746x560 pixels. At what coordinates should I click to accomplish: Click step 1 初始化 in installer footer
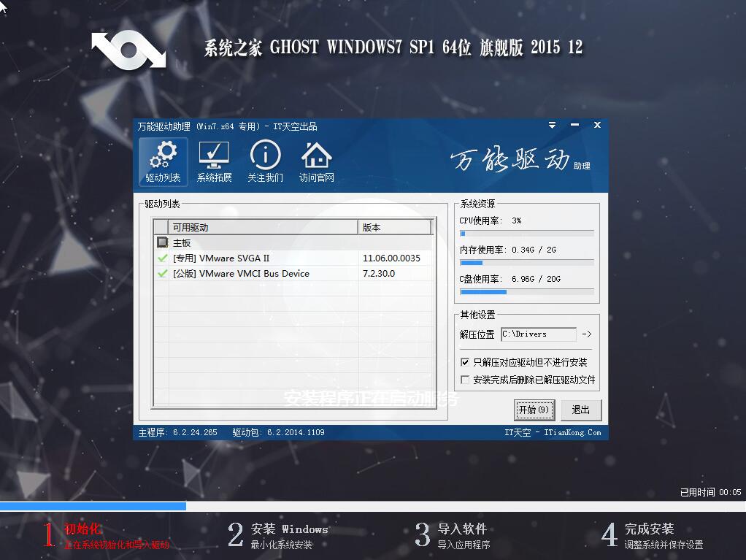click(106, 535)
